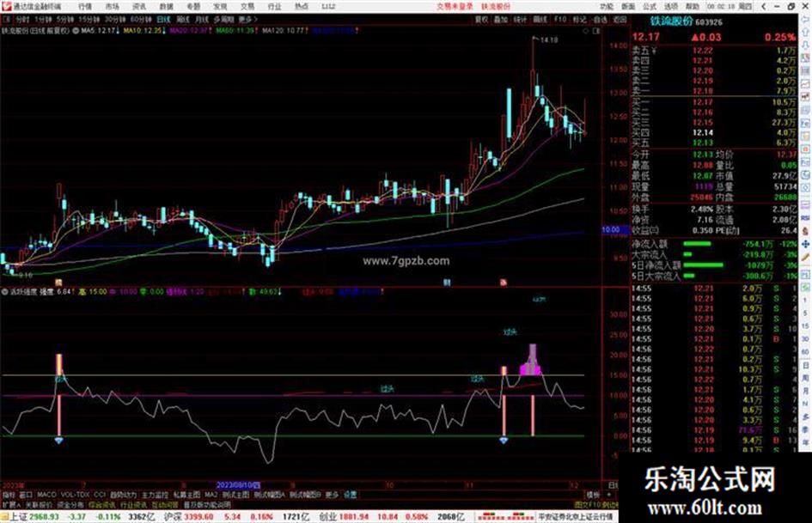The image size is (812, 523).
Task: Click the 返回 back button
Action: (x=620, y=19)
